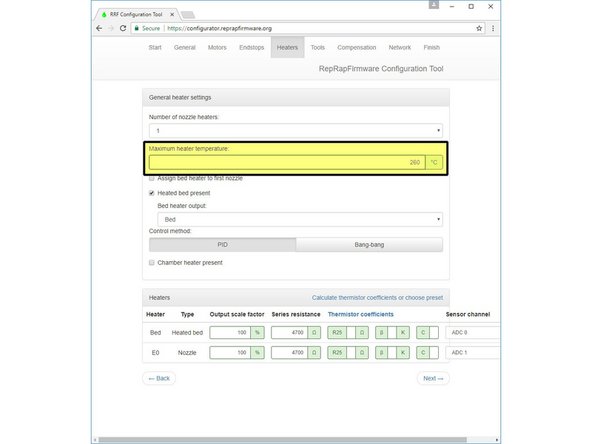Select Bang-bang control method
The width and height of the screenshot is (592, 444).
(369, 245)
